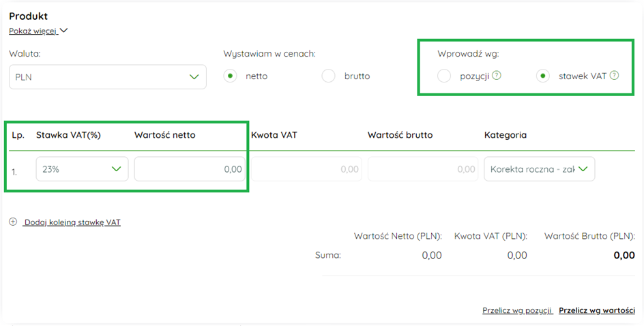Click the Kwota VAT amount field
The width and height of the screenshot is (644, 326).
tap(306, 168)
